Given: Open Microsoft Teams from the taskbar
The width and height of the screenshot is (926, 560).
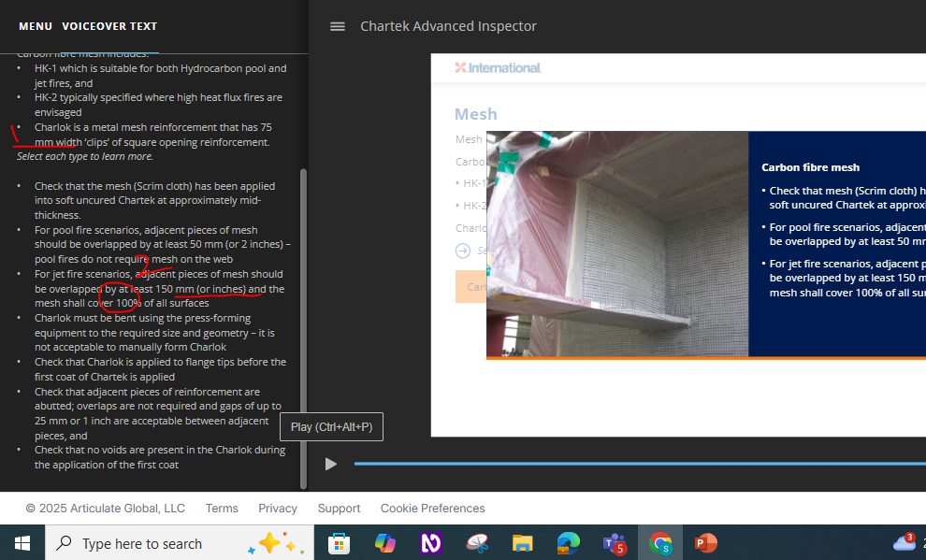Looking at the screenshot, I should point(615,543).
